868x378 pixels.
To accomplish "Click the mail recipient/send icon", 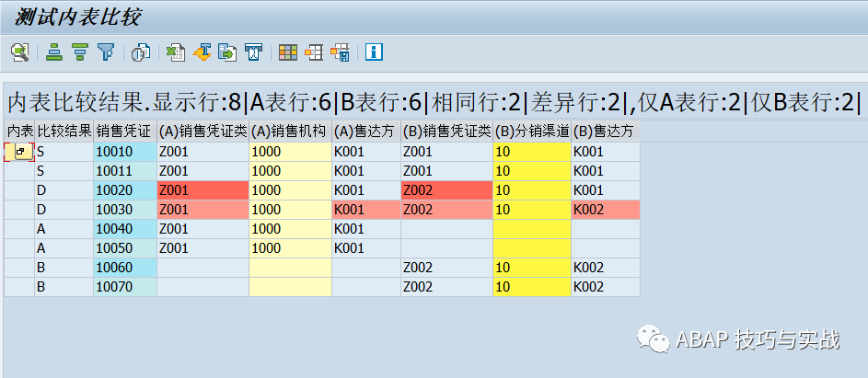I will [x=253, y=52].
